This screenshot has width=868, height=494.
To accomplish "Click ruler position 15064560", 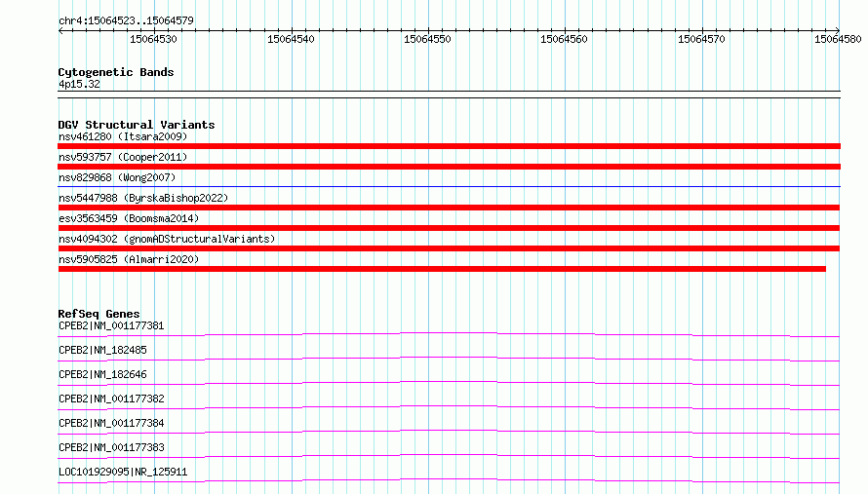I will pos(564,39).
